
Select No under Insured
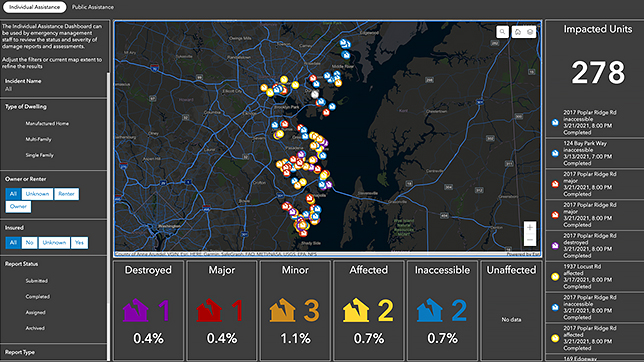point(29,243)
